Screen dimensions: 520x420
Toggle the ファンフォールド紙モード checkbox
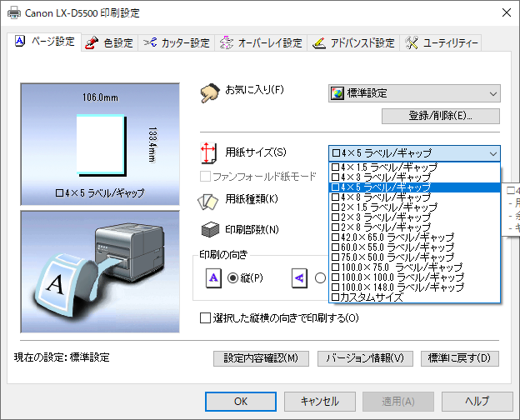click(x=205, y=176)
